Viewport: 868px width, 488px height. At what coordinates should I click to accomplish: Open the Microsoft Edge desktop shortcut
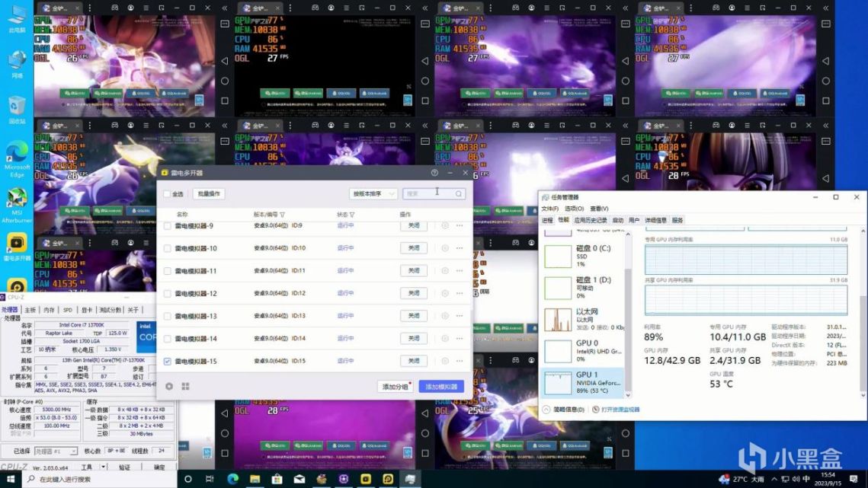tap(17, 159)
